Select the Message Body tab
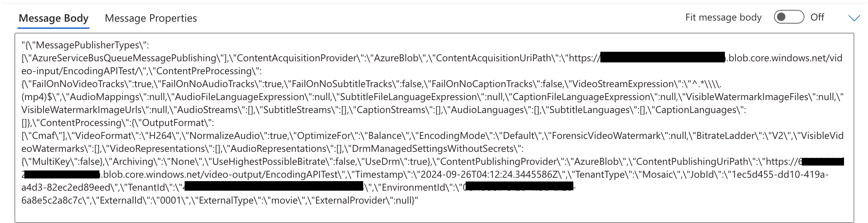 tap(54, 18)
